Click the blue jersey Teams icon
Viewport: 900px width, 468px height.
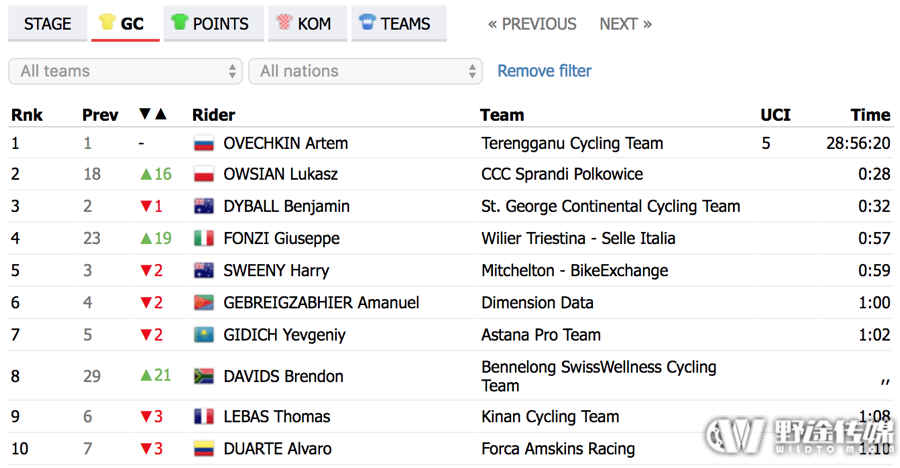(x=367, y=22)
